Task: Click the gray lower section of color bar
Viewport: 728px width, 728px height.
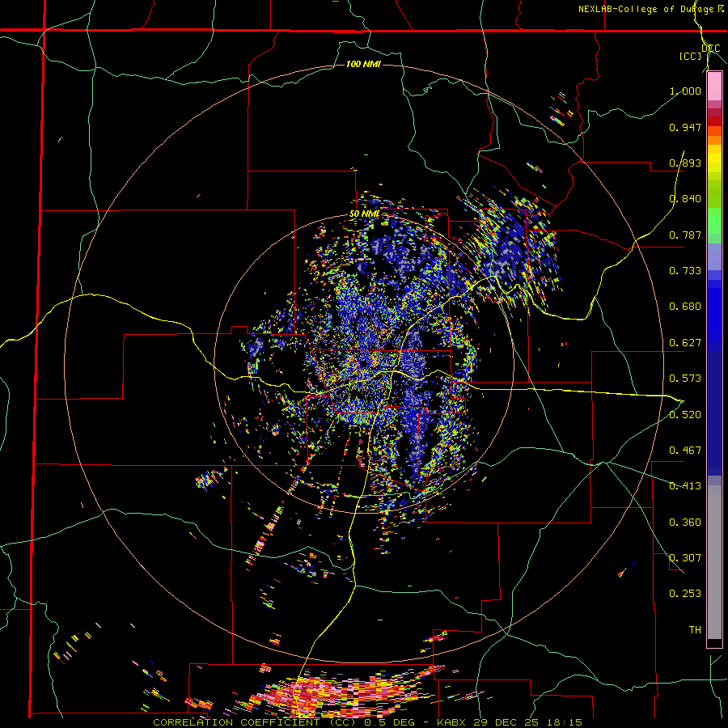Action: (714, 562)
